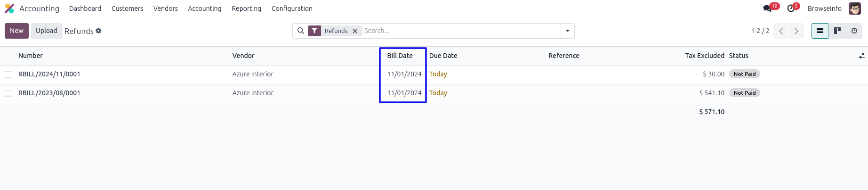Click the New button
This screenshot has height=190, width=868.
coord(16,31)
